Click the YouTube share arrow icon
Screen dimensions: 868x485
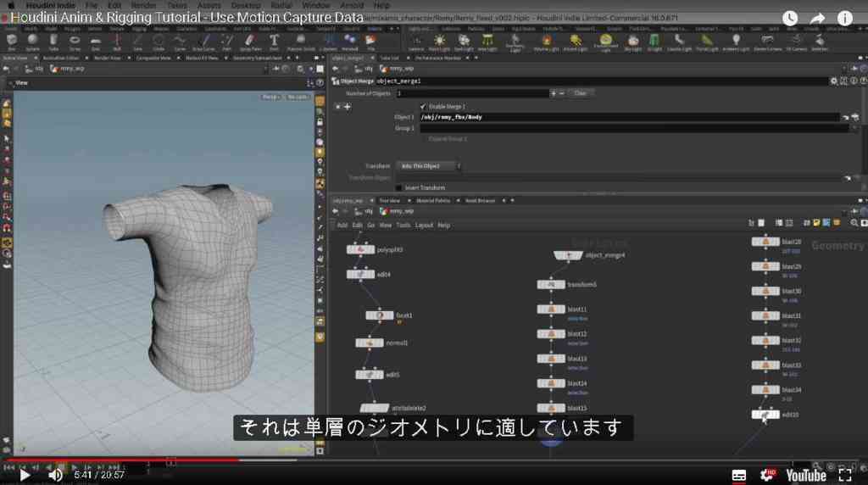(817, 19)
